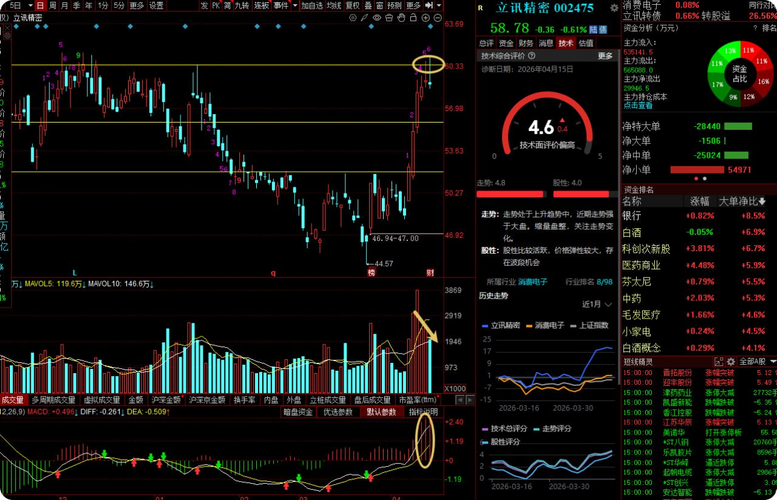This screenshot has width=777, height=500.
Task: Open the 近1月 history range dropdown
Action: (597, 304)
